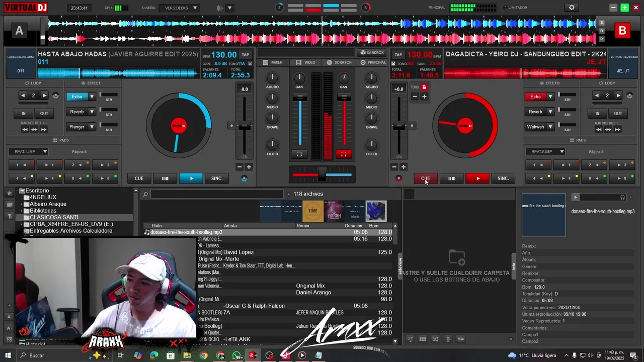This screenshot has height=362, width=644.
Task: Click deck B loop move-right adjust button
Action: click(617, 130)
